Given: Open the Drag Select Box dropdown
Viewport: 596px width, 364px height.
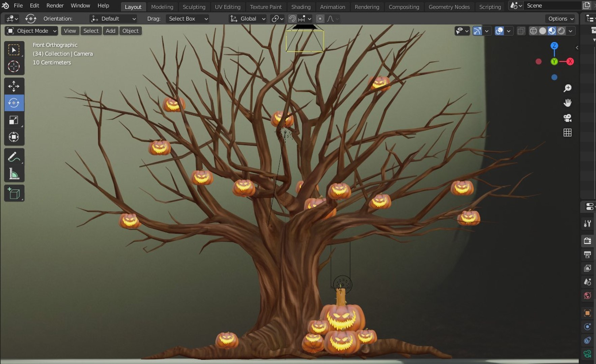Looking at the screenshot, I should [187, 19].
